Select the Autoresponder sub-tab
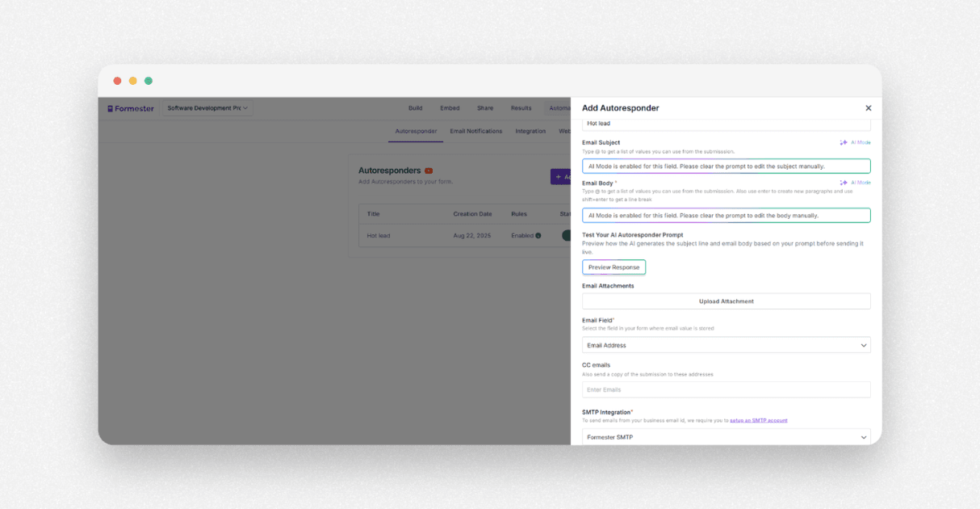Viewport: 980px width, 509px height. (x=416, y=131)
